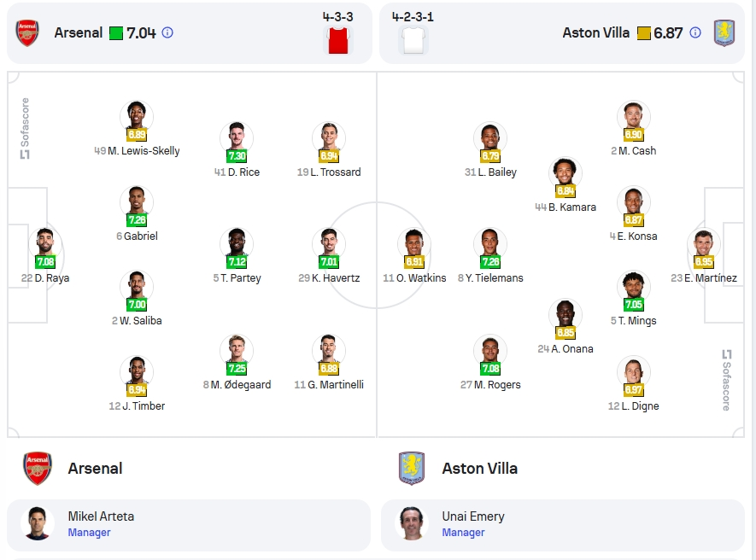Select Arsenal's red 4-3-3 kit icon

coord(338,40)
